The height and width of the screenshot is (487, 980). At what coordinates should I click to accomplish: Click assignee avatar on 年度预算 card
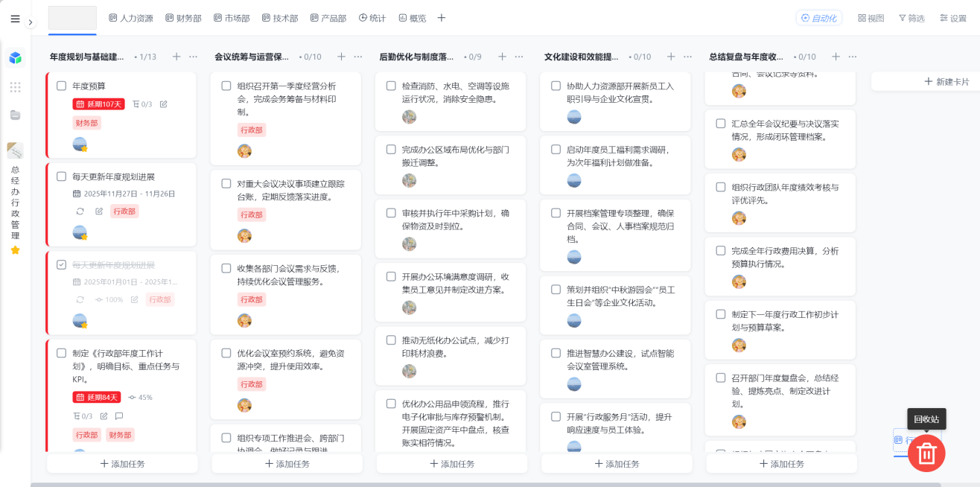(80, 144)
